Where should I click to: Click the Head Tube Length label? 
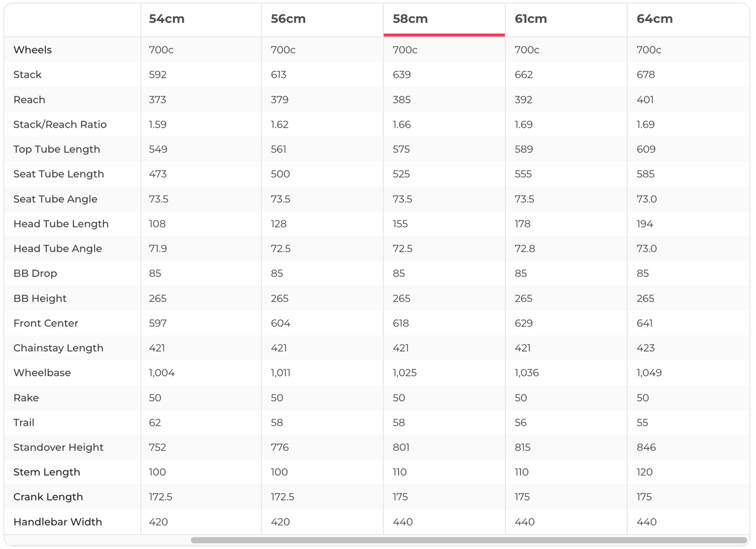pyautogui.click(x=61, y=224)
